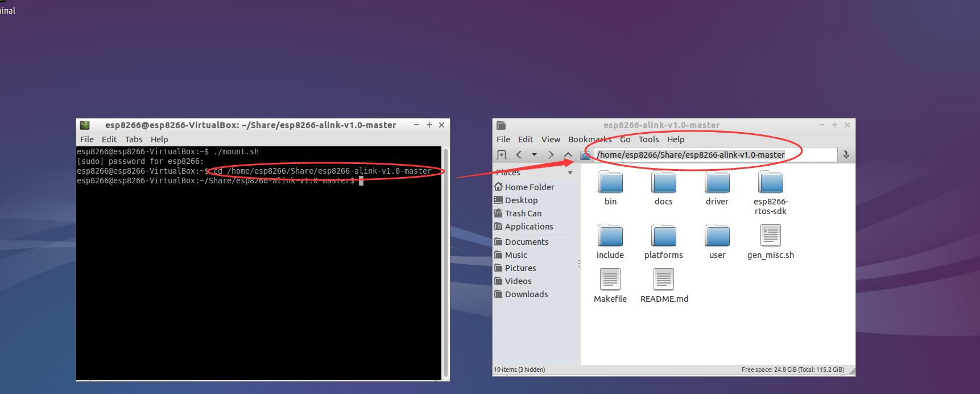Open terminal File menu

87,139
